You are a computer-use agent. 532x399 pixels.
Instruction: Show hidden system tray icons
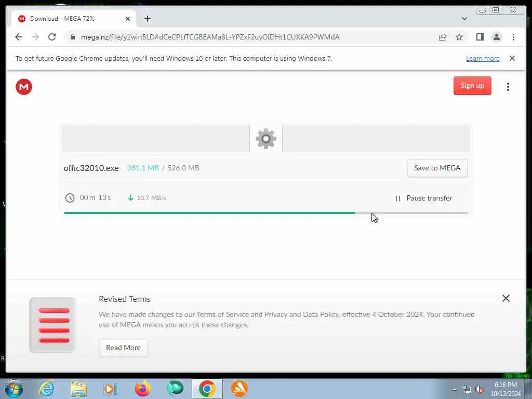[454, 389]
